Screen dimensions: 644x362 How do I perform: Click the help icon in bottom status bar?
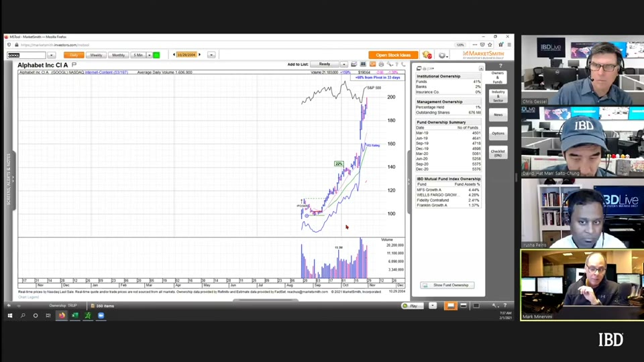[x=504, y=306]
